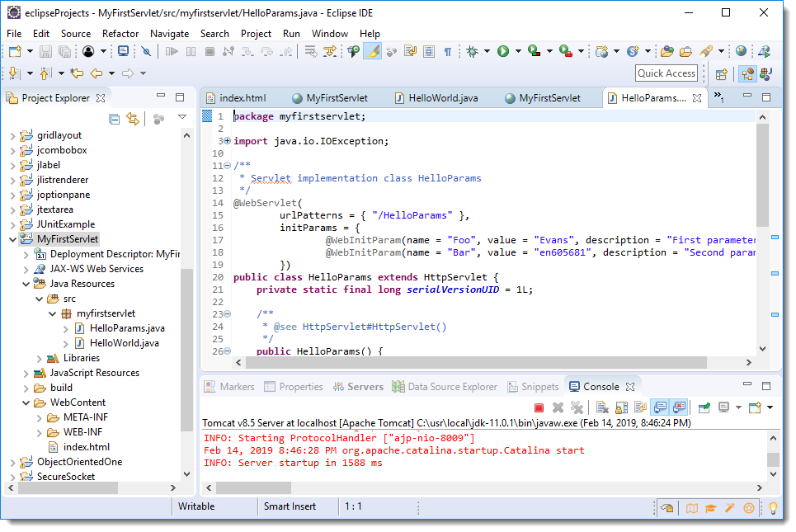Image resolution: width=796 pixels, height=532 pixels.
Task: Collapse the WebContent folder
Action: [26, 403]
